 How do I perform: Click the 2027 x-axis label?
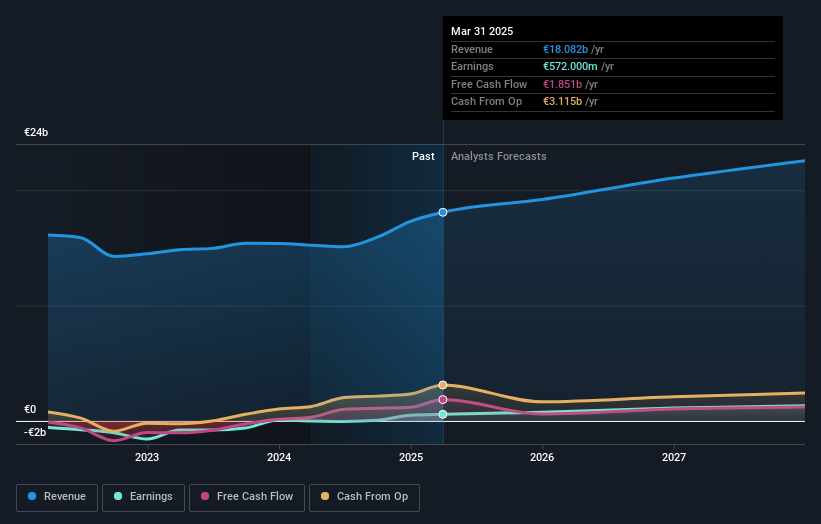pos(674,457)
